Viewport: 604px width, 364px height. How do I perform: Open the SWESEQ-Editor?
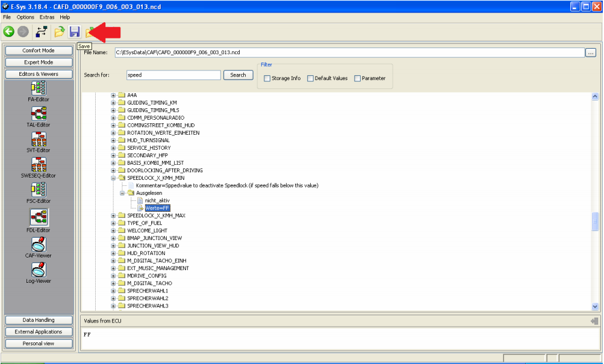(39, 164)
